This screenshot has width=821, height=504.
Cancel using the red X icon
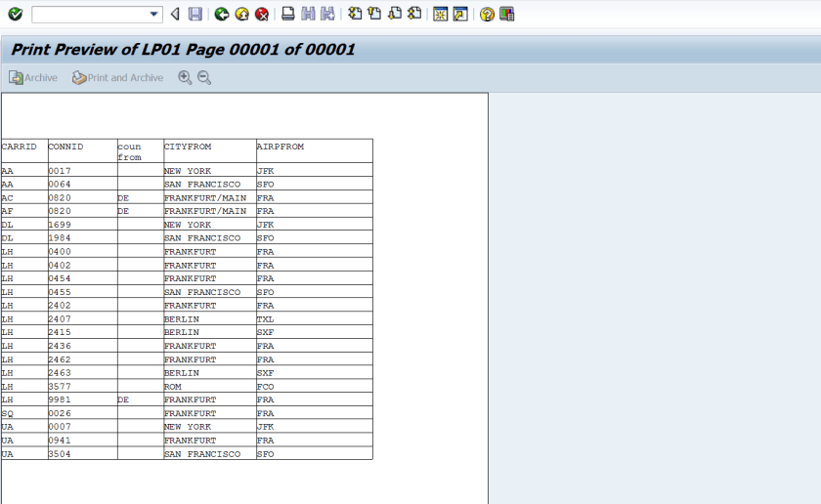coord(262,14)
